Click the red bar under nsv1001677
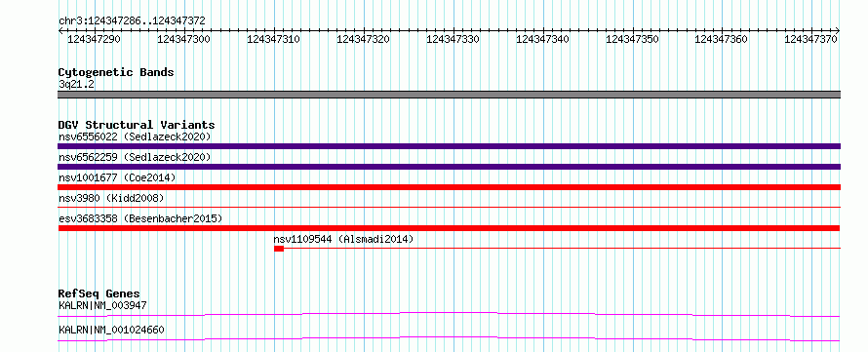868x352 pixels. coord(449,187)
